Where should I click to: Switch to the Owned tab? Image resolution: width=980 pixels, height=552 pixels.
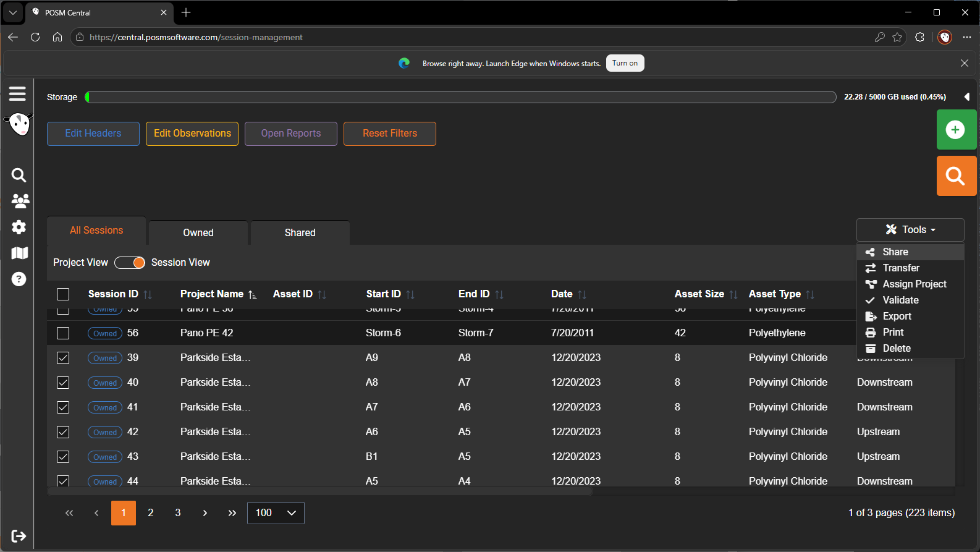198,232
